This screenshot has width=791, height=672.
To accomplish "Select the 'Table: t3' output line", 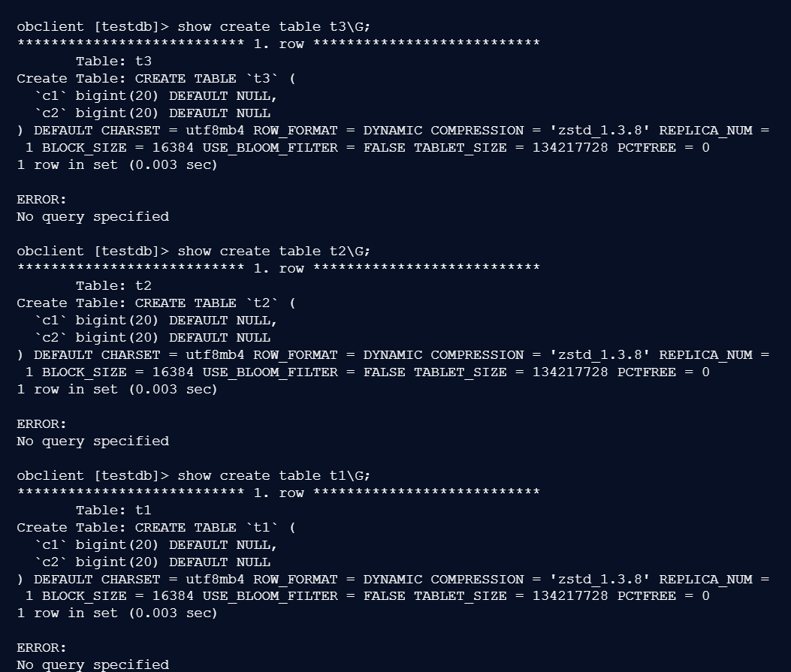I will pos(113,61).
